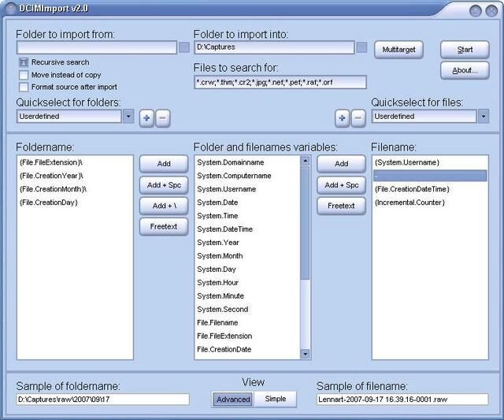The width and height of the screenshot is (504, 420).
Task: Click browse square for import-from folder
Action: pyautogui.click(x=184, y=48)
